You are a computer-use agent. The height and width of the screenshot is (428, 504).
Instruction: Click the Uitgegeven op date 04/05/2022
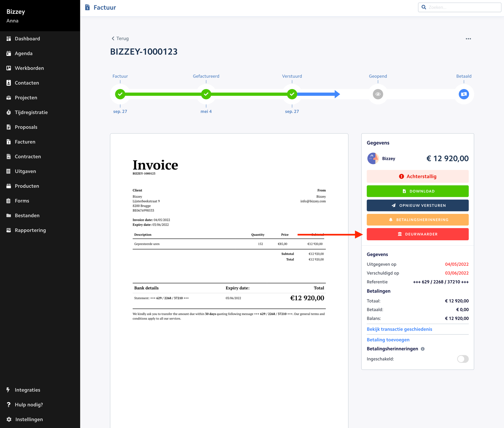pos(457,264)
